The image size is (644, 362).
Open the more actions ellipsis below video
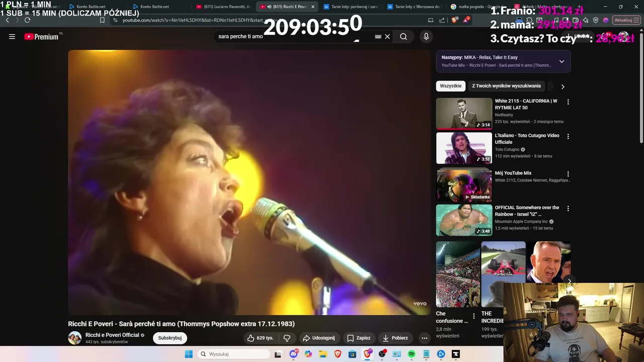pyautogui.click(x=425, y=338)
